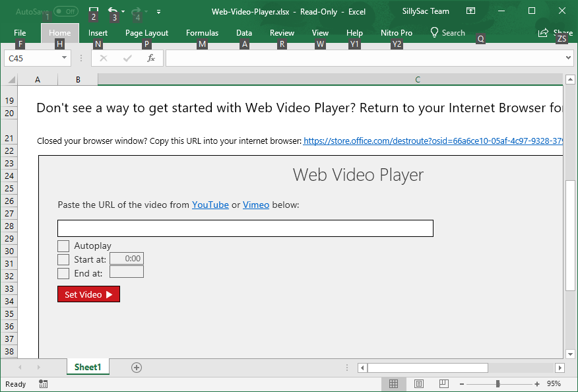Click the Start at time field
This screenshot has height=392, width=578.
127,259
